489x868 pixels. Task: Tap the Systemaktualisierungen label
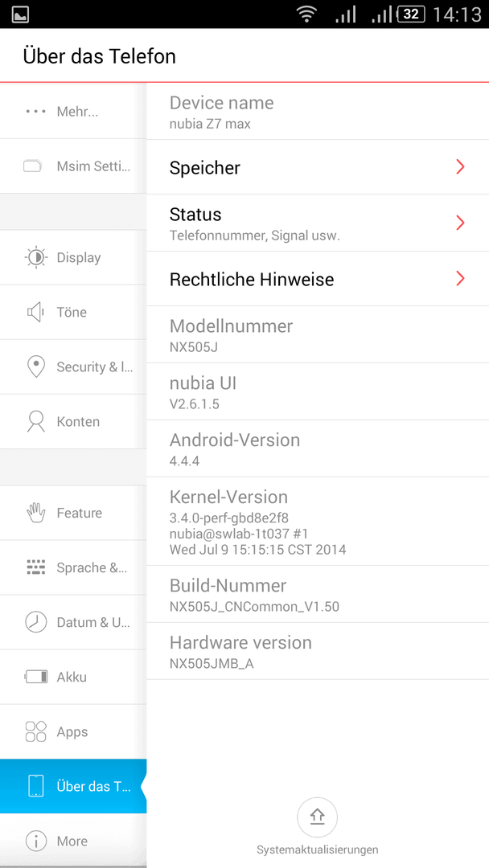318,850
